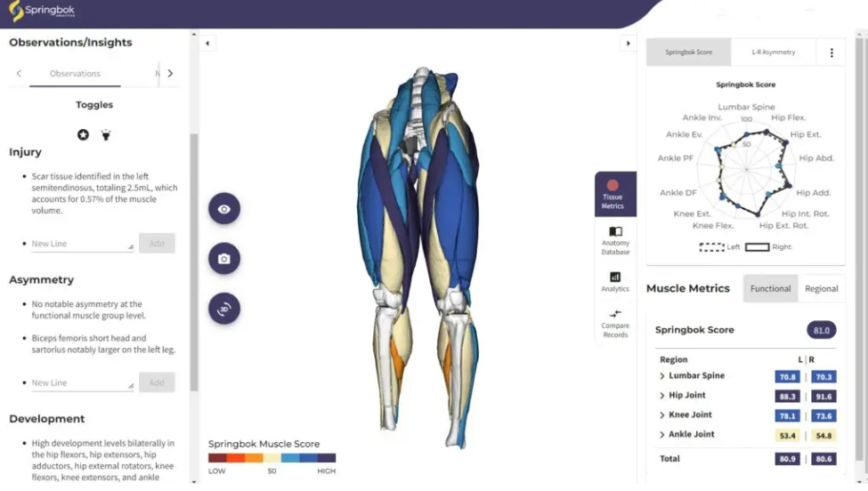Open the Analytics section
The width and height of the screenshot is (868, 491).
pos(615,281)
